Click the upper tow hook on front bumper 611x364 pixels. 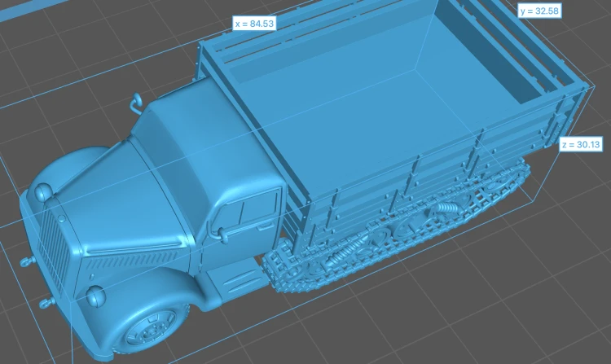[27, 261]
